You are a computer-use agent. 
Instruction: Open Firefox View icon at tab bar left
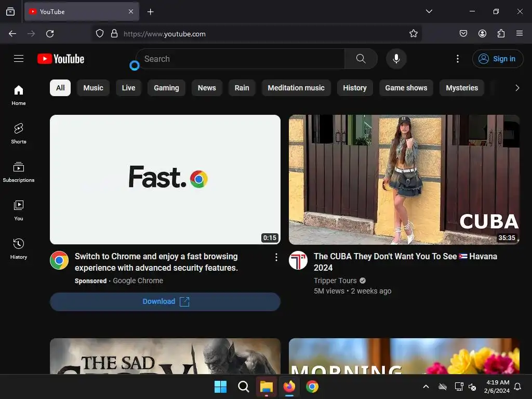10,11
